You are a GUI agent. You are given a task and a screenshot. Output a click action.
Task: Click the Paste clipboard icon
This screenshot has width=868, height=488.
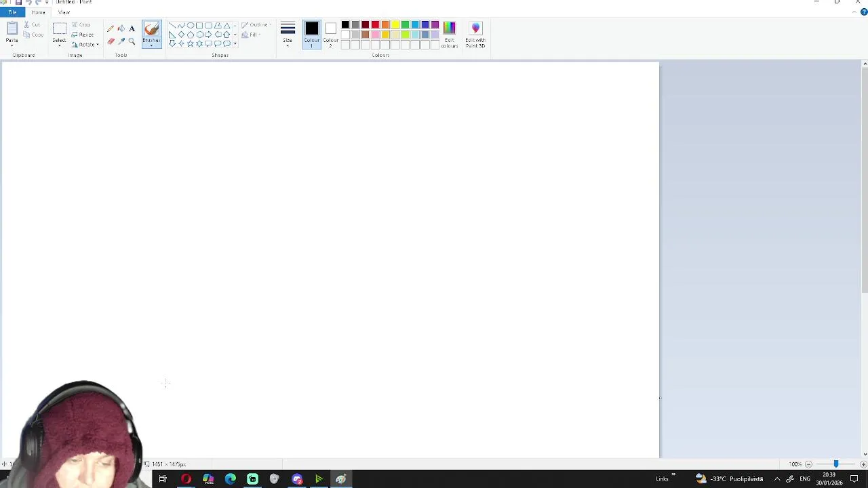[x=12, y=28]
